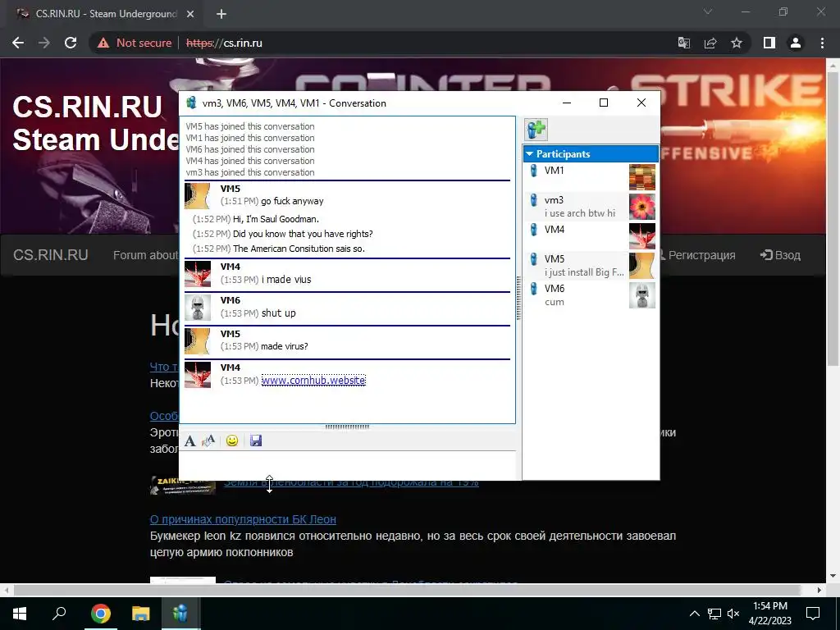Select participant vm3 in the list

tap(589, 207)
